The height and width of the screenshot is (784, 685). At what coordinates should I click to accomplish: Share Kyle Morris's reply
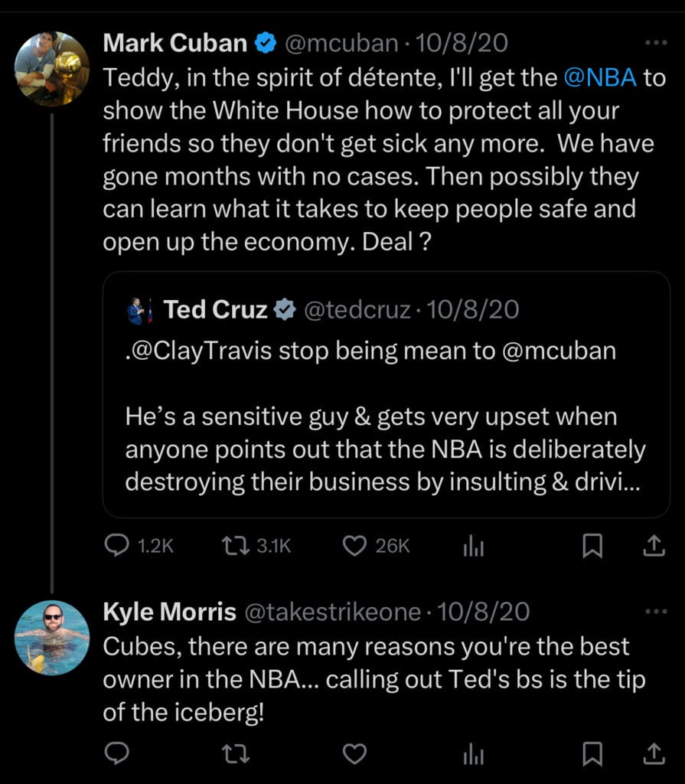coord(652,754)
